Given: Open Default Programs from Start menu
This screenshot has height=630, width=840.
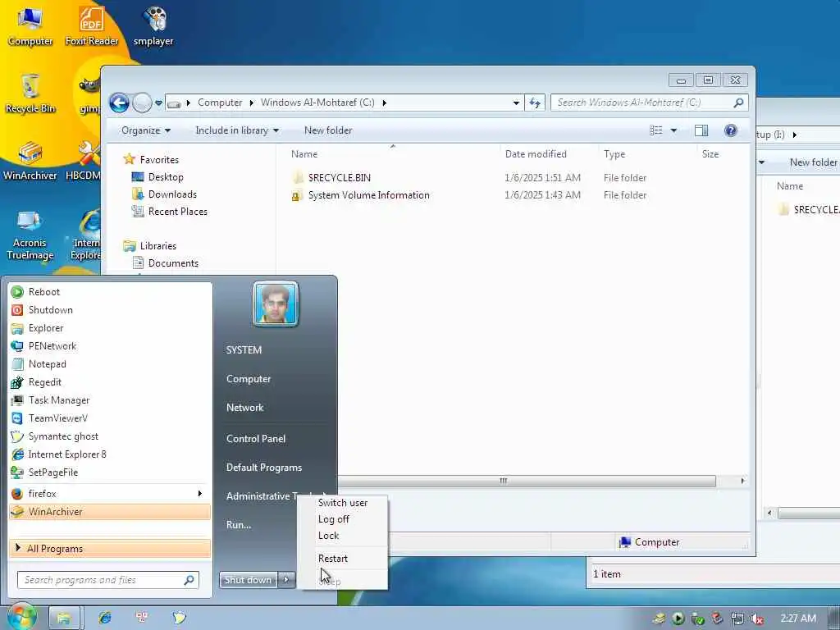Looking at the screenshot, I should (264, 468).
